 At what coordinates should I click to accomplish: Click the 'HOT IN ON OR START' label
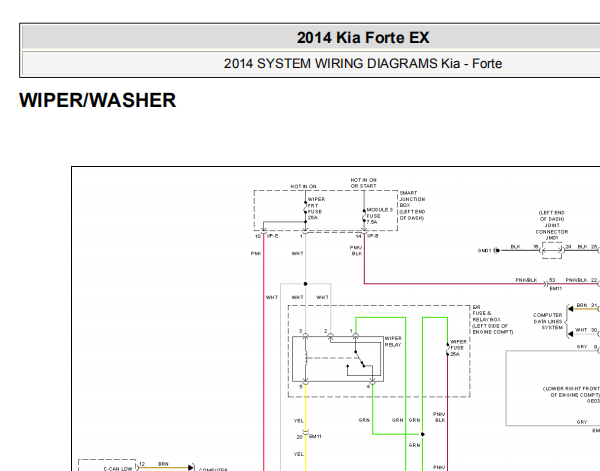[363, 183]
